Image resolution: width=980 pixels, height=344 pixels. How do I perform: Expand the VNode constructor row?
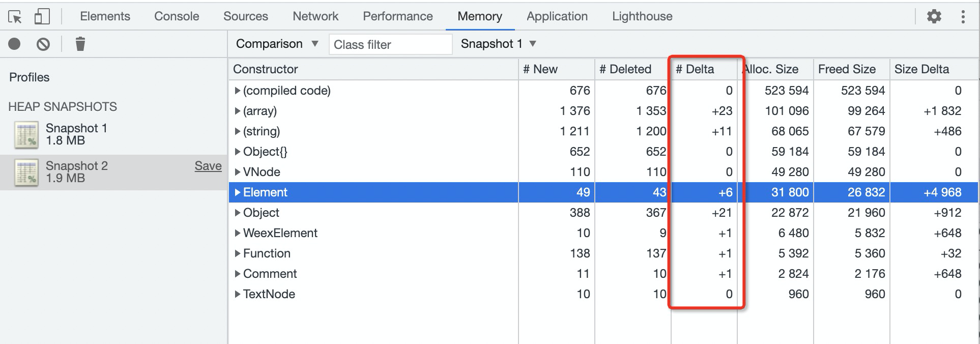(237, 172)
